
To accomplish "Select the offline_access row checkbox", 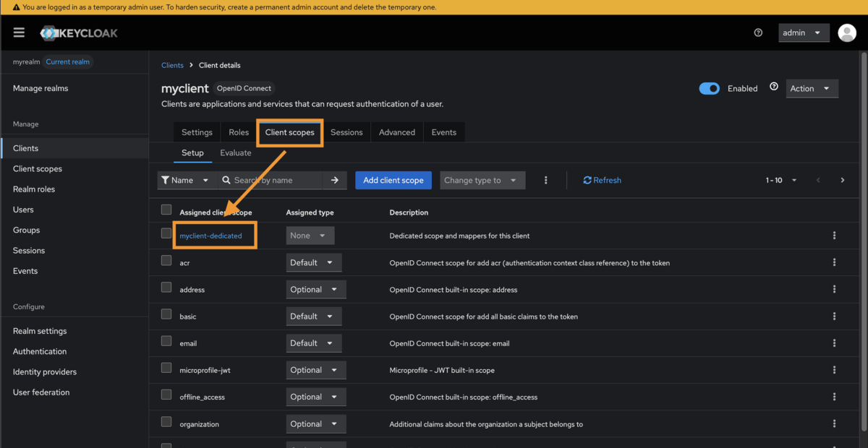I will click(166, 395).
